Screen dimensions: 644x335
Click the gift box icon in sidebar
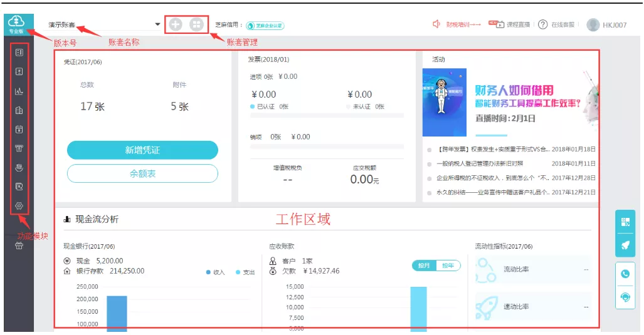click(x=19, y=245)
